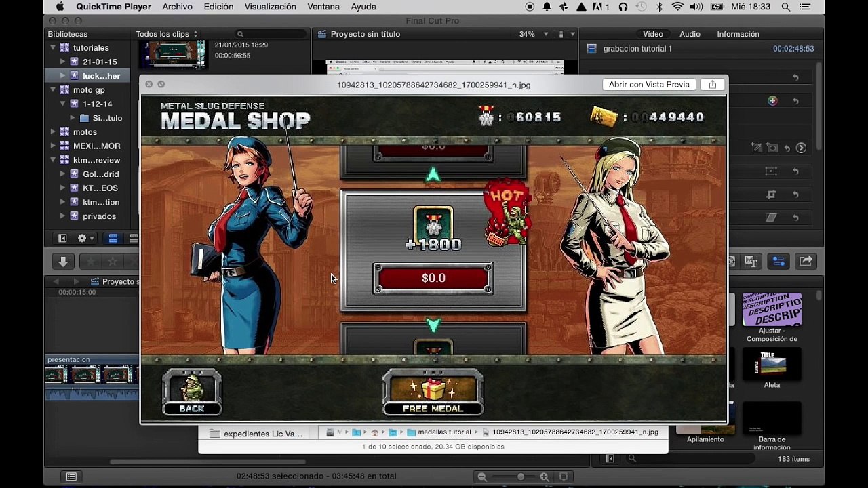The image size is (868, 488).
Task: Click the add mask pen icon
Action: point(757,148)
